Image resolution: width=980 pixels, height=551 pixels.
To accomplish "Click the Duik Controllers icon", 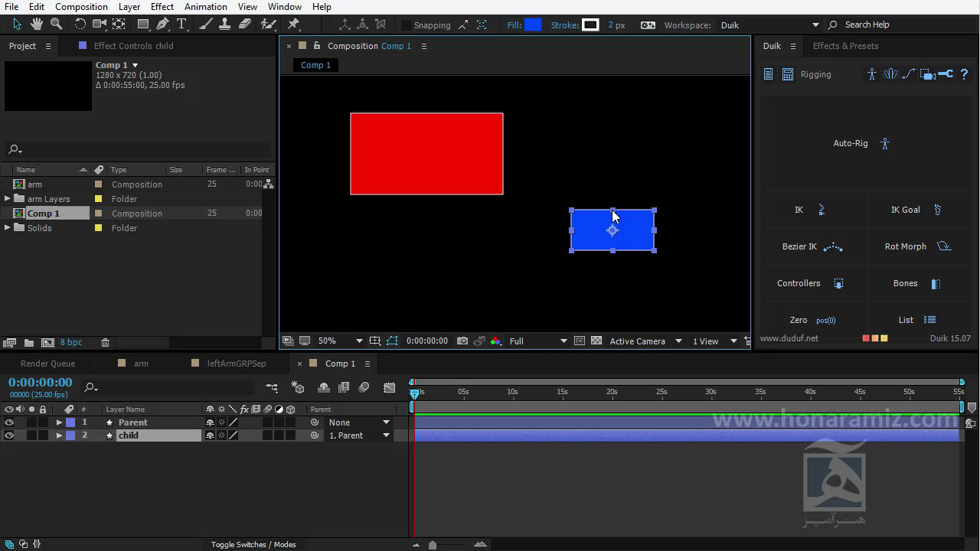I will 838,283.
